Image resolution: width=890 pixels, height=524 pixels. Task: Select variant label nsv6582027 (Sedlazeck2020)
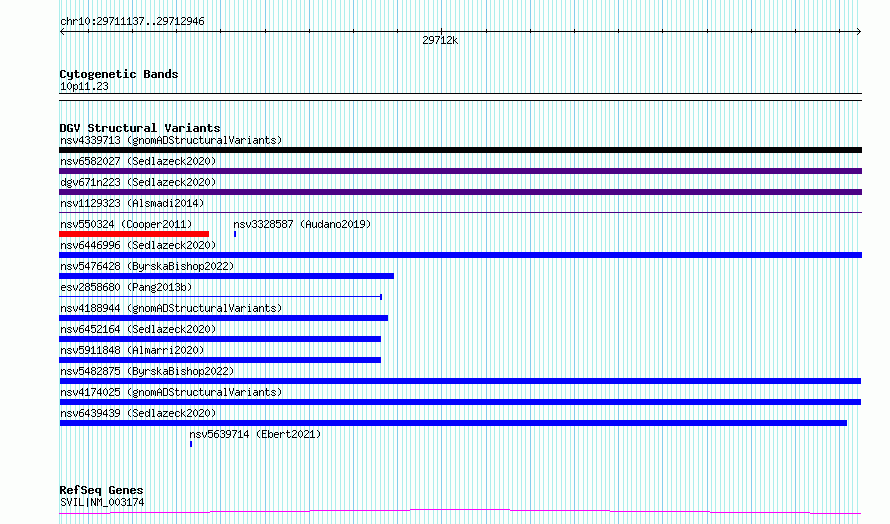(x=138, y=161)
